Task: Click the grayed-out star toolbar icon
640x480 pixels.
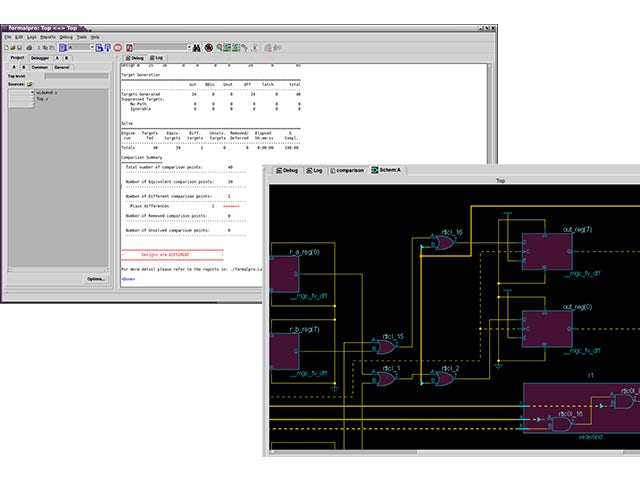Action: click(277, 48)
